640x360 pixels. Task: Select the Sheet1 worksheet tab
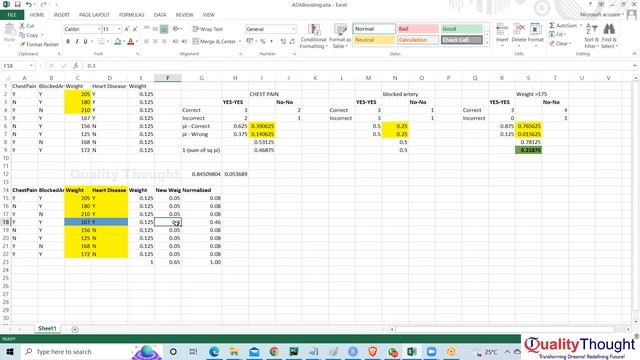(47, 329)
